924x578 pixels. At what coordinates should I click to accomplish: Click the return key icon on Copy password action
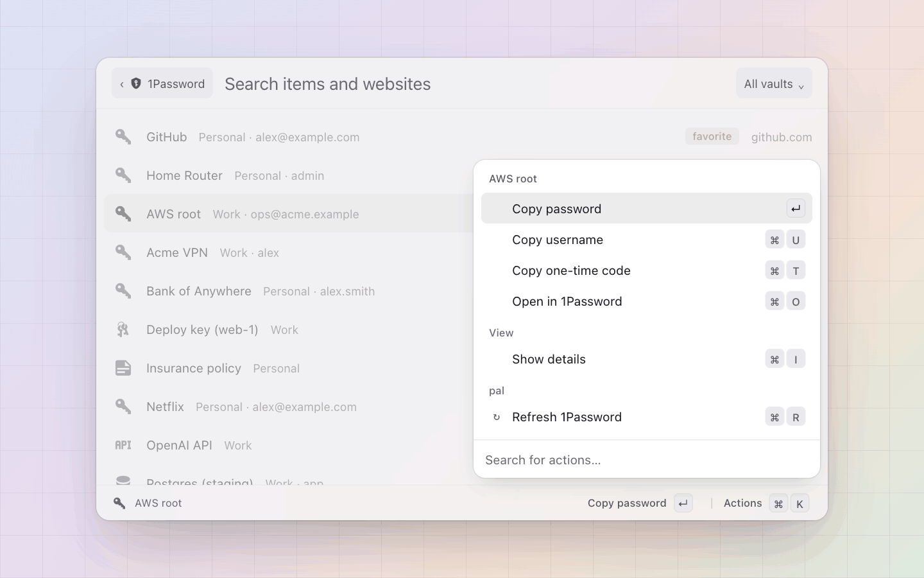[x=796, y=209]
